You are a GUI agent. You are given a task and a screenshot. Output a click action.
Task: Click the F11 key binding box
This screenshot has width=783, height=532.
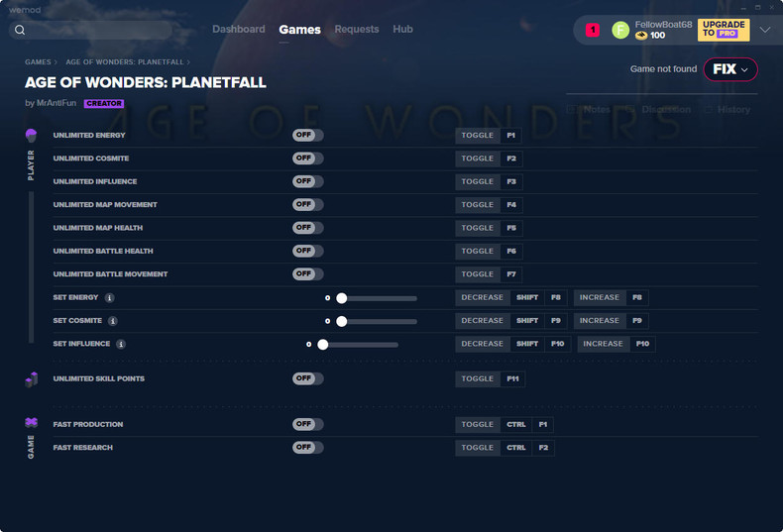[512, 378]
